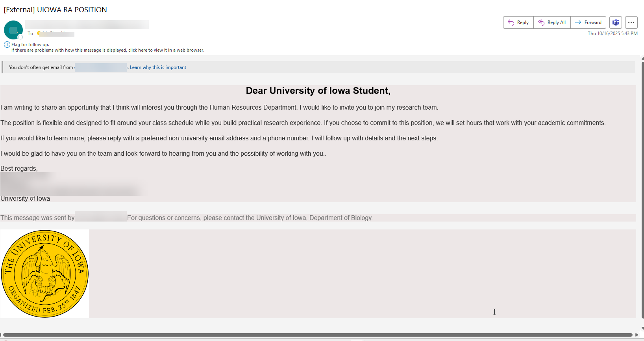The height and width of the screenshot is (341, 644).
Task: Expand the sender contact card
Action: (x=87, y=24)
